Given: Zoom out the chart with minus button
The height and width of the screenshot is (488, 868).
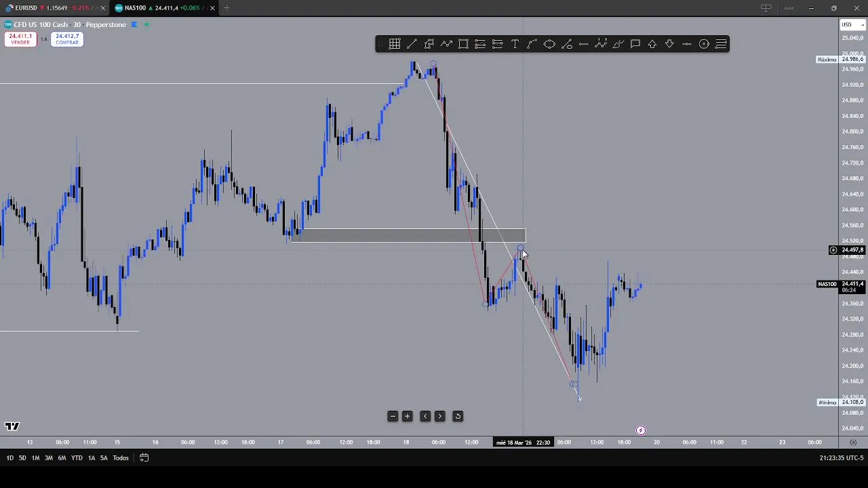Looking at the screenshot, I should [x=393, y=416].
